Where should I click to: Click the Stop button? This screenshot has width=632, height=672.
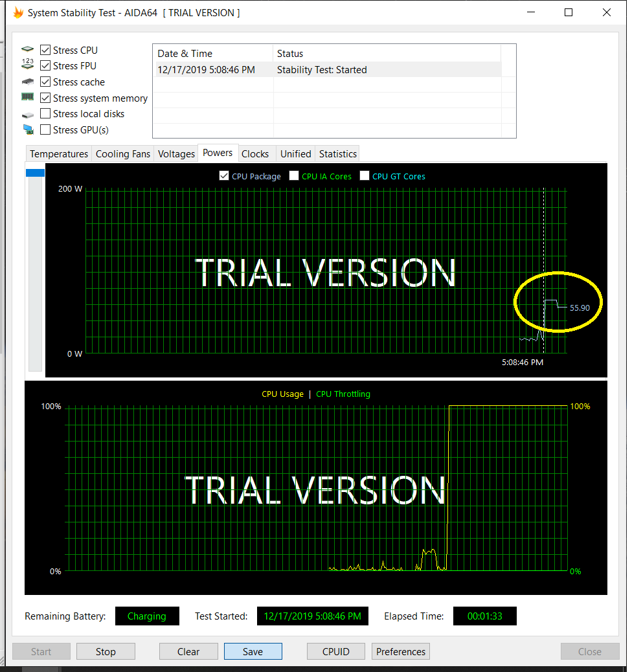pyautogui.click(x=106, y=651)
